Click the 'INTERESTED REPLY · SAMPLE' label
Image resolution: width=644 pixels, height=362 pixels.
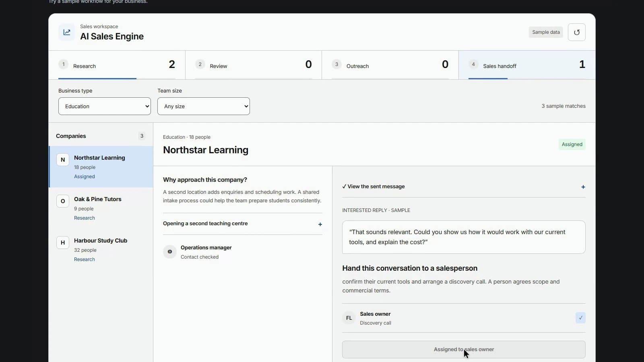pyautogui.click(x=376, y=210)
